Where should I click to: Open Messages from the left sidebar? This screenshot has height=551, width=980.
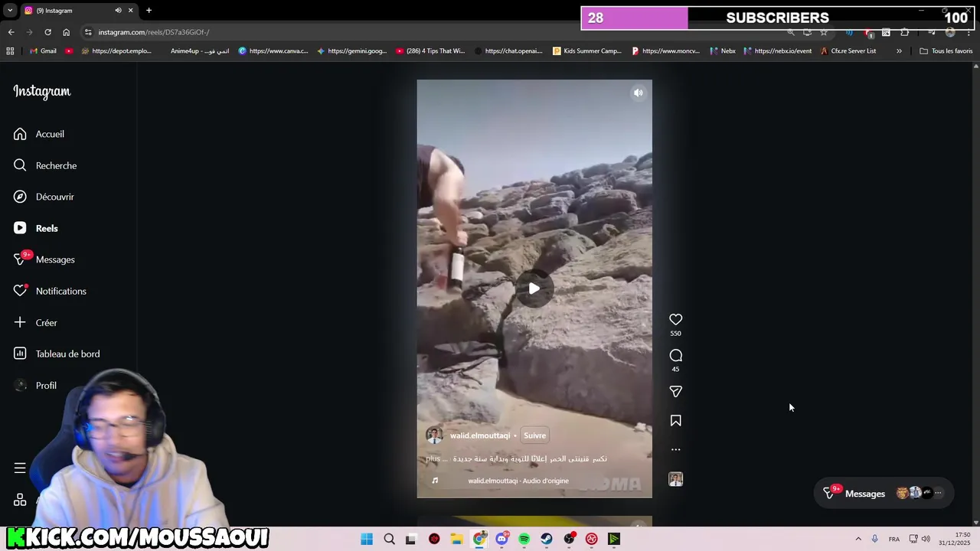pos(44,259)
